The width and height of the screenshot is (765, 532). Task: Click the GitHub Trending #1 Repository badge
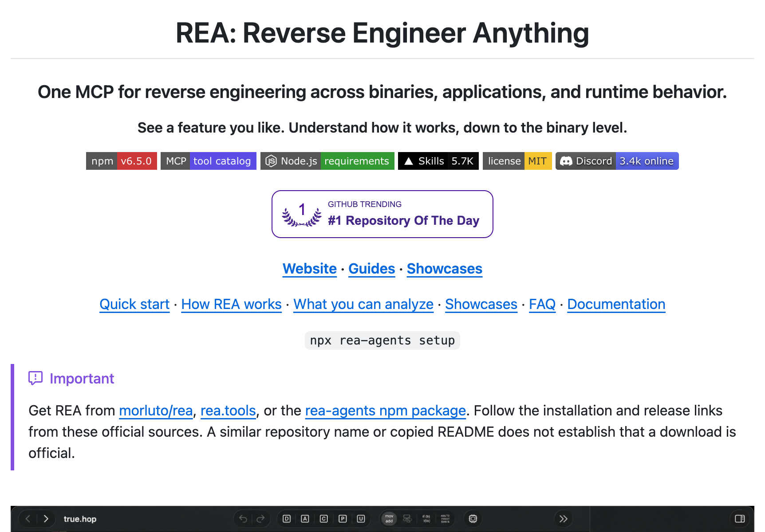[x=382, y=214]
